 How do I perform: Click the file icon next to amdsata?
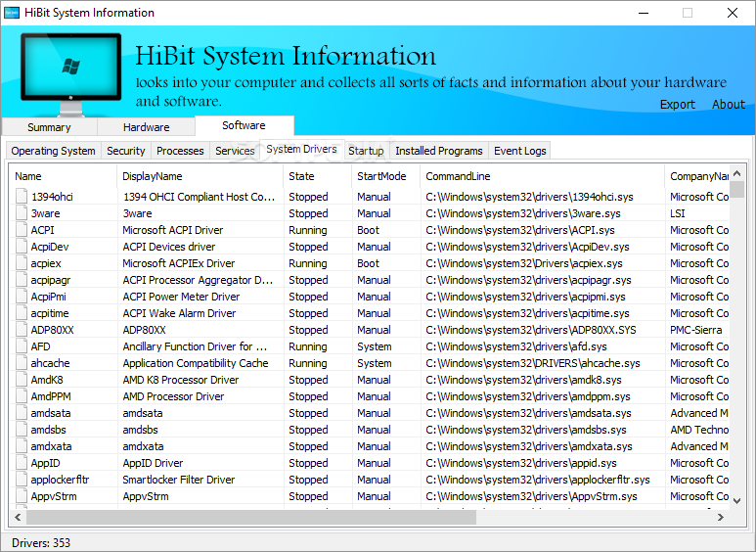[22, 413]
